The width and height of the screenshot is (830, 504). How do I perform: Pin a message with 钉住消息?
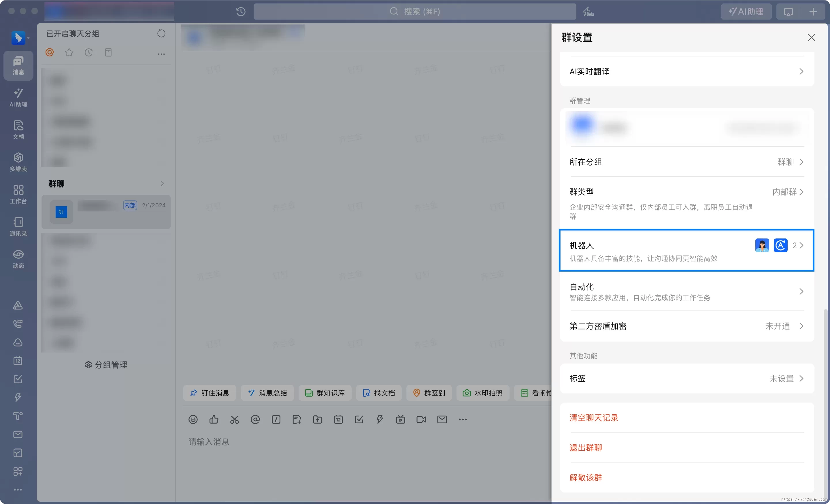point(210,393)
